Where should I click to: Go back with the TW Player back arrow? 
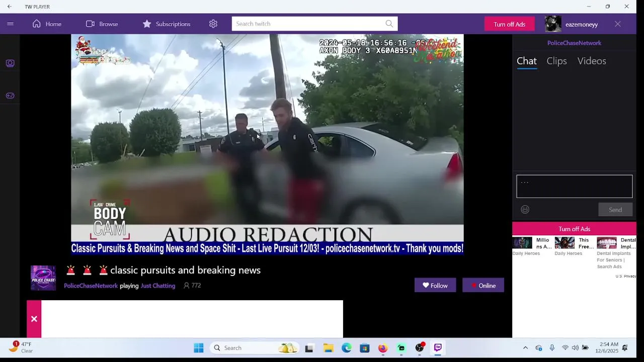pyautogui.click(x=10, y=7)
